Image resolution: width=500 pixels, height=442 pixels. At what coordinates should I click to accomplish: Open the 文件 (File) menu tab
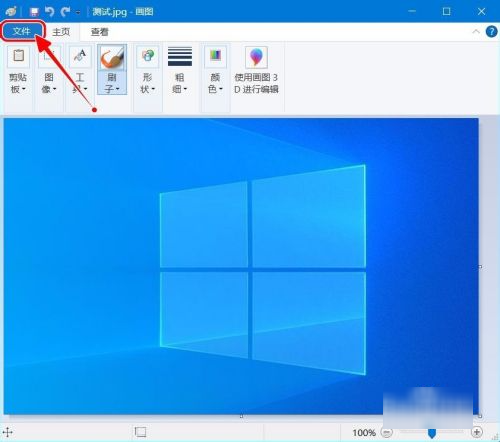pos(22,31)
